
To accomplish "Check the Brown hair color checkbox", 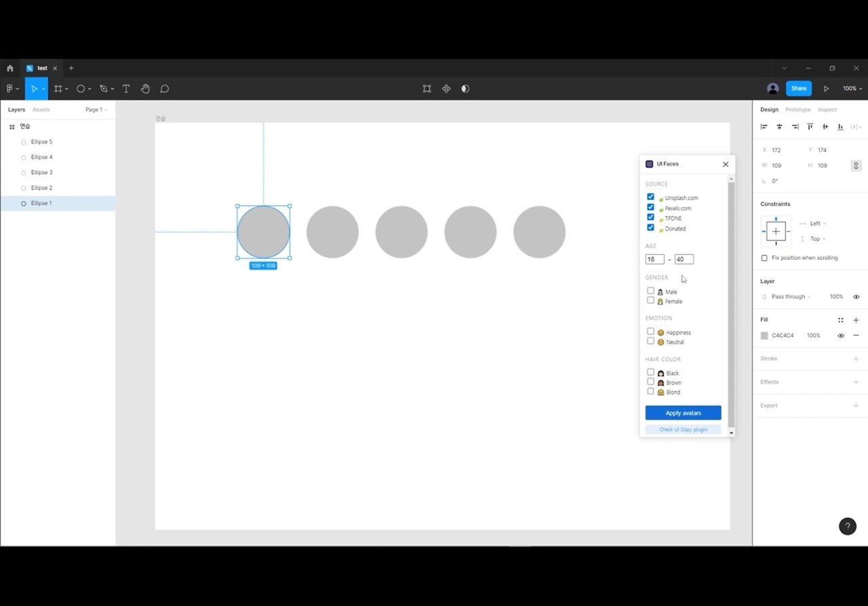I will tap(650, 382).
